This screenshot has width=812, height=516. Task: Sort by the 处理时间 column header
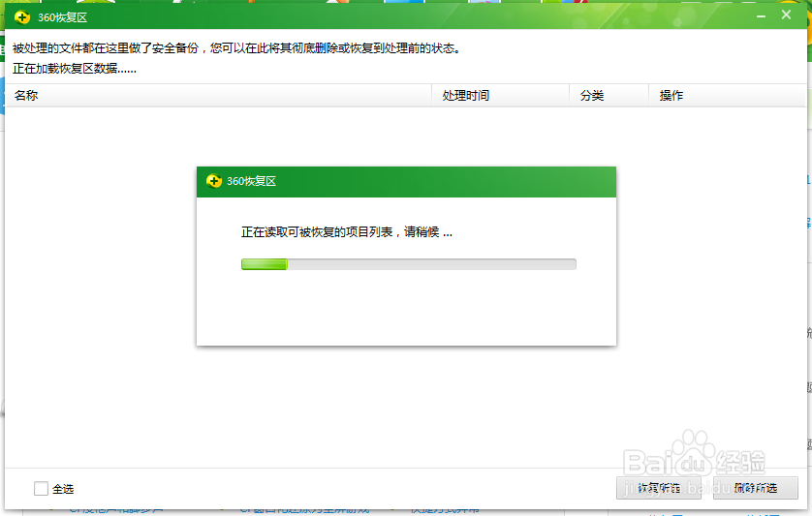tap(500, 95)
